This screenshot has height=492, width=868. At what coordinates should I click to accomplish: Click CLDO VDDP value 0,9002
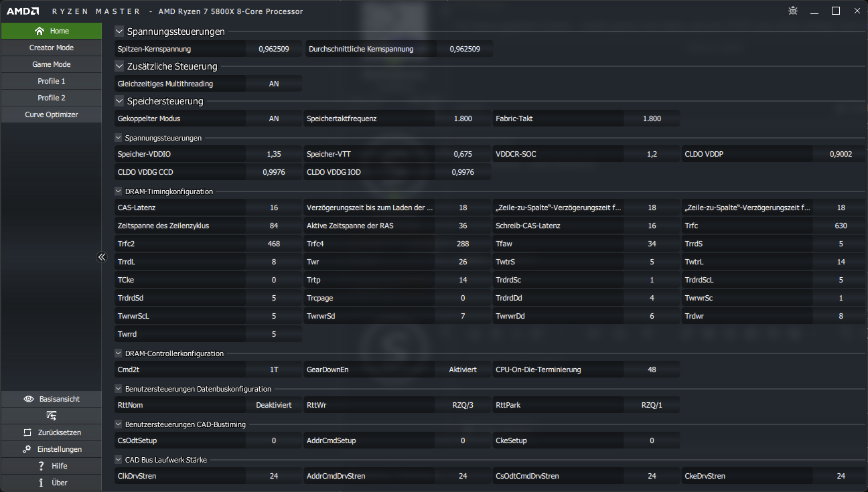[841, 154]
